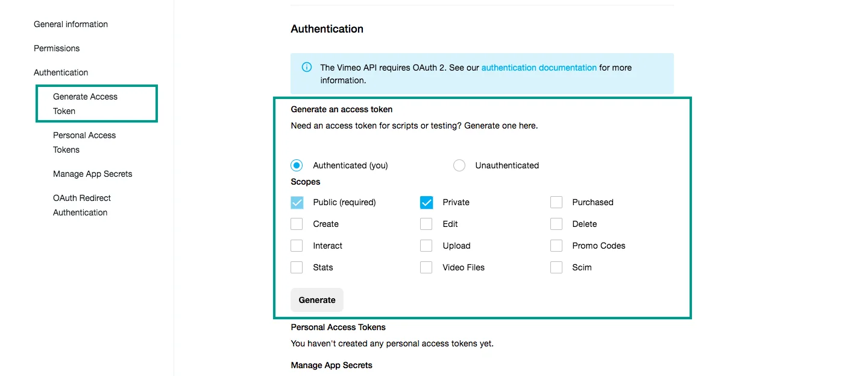Image resolution: width=868 pixels, height=376 pixels.
Task: Uncheck the Private scope checkbox
Action: (426, 202)
